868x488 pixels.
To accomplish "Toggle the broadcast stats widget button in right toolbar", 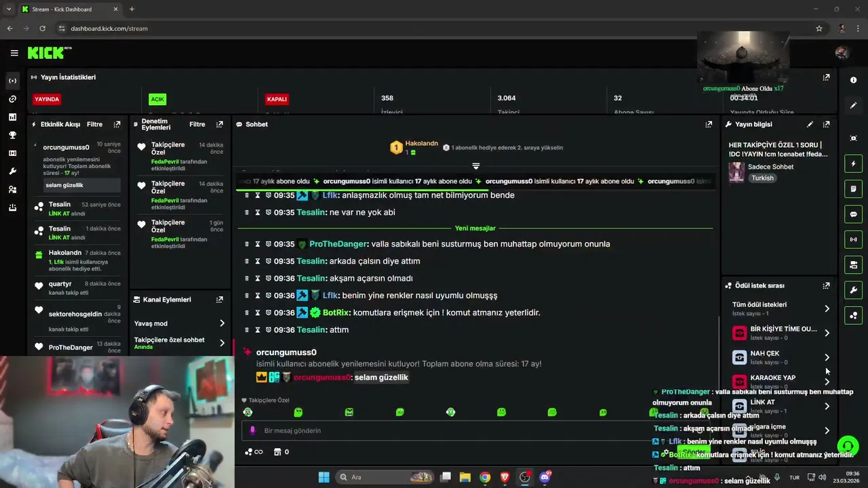I will pos(853,239).
